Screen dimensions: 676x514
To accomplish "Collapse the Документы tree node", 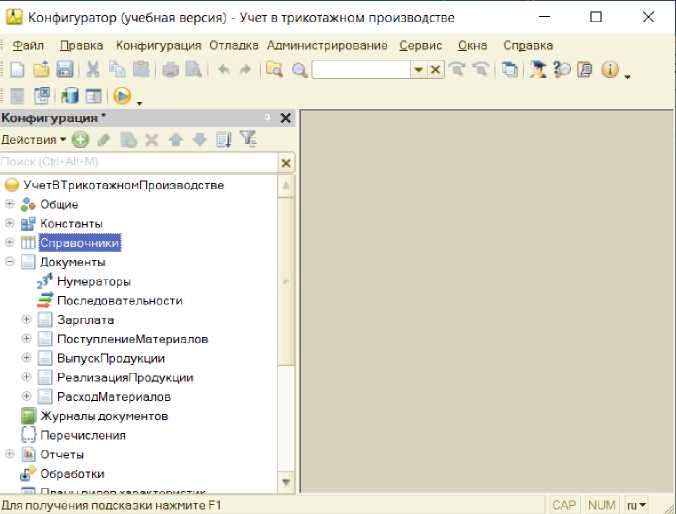I will 10,262.
